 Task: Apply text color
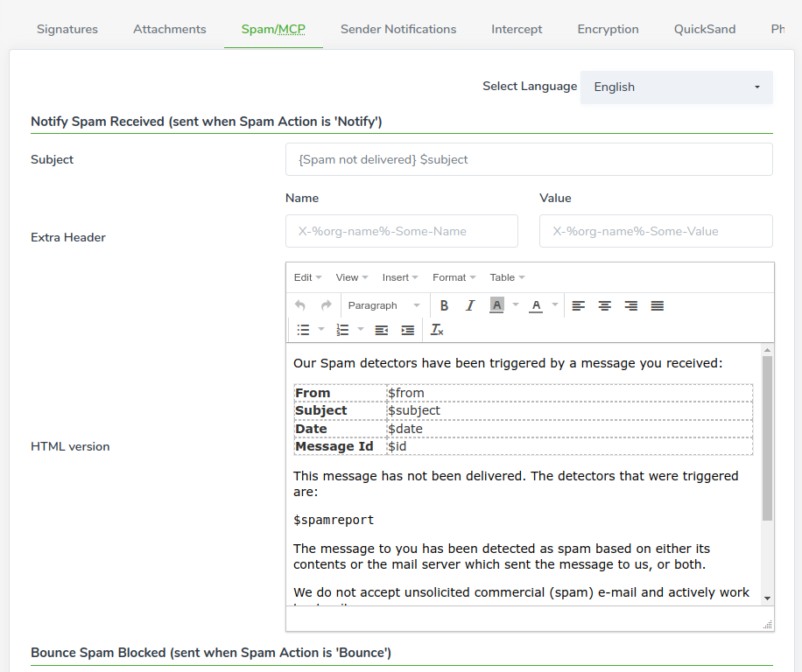click(536, 305)
